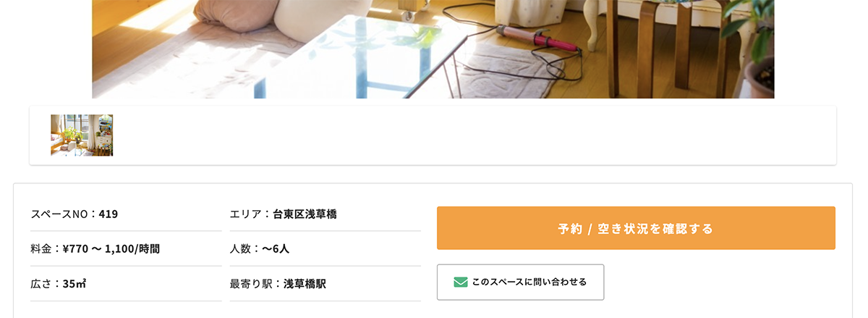
Task: Click the 〜6人 capacity value
Action: [x=276, y=248]
